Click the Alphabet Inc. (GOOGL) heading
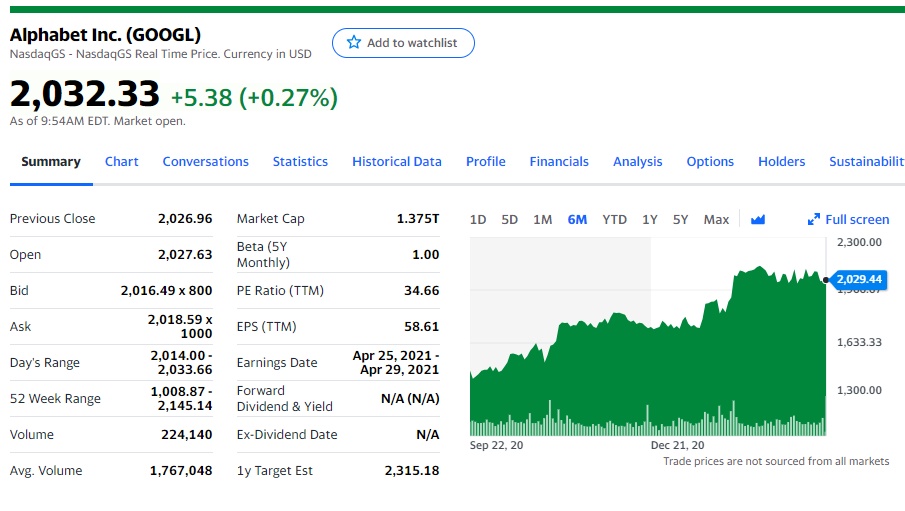This screenshot has height=511, width=905. (105, 35)
